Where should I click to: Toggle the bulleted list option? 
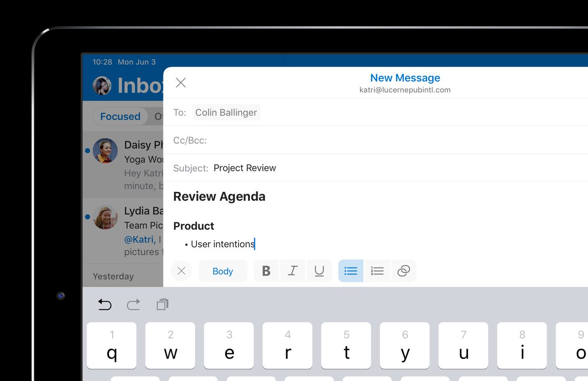click(351, 271)
